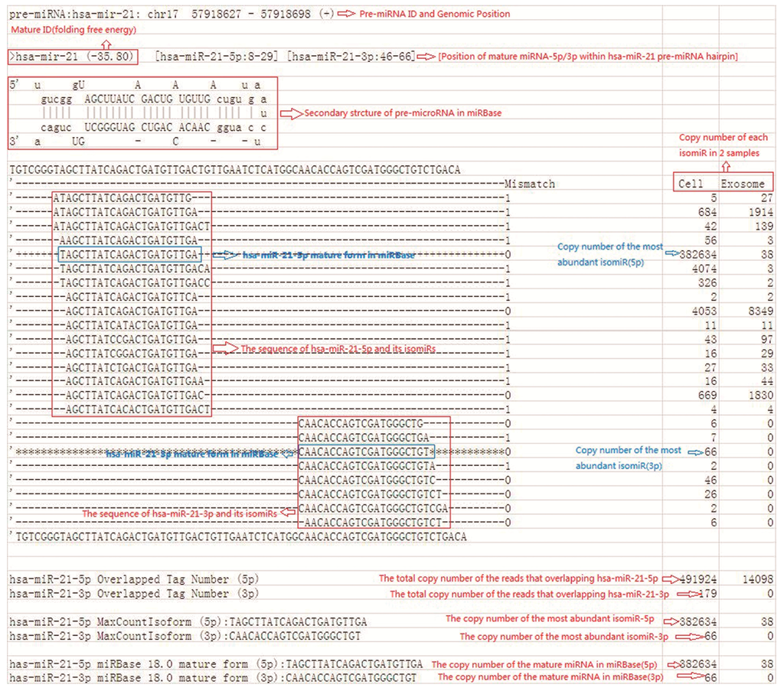Click 38 in miRBase 18.0 mature form (5p) row
Screen dimensions: 784x691
pyautogui.click(x=767, y=664)
